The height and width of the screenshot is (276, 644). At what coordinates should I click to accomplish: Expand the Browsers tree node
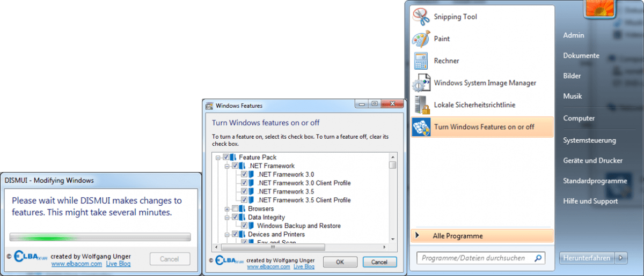(x=228, y=209)
